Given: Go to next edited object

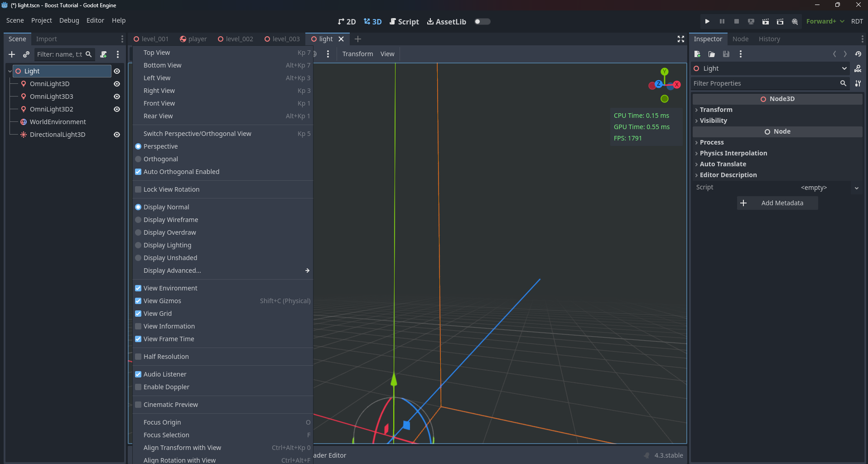Looking at the screenshot, I should coord(845,54).
